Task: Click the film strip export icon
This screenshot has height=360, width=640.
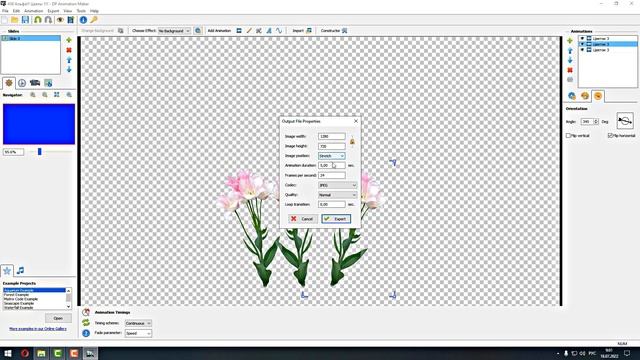Action: tap(71, 20)
